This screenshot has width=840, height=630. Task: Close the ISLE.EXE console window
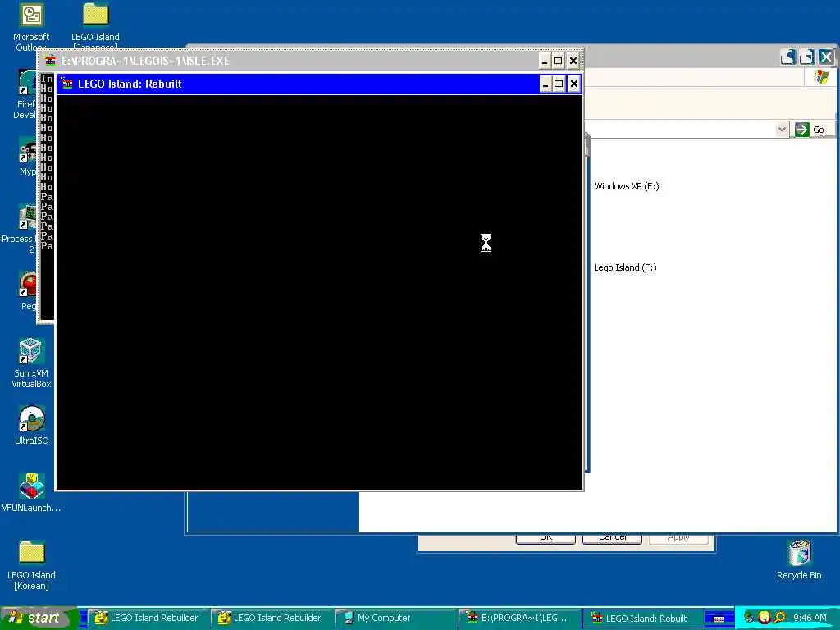573,61
